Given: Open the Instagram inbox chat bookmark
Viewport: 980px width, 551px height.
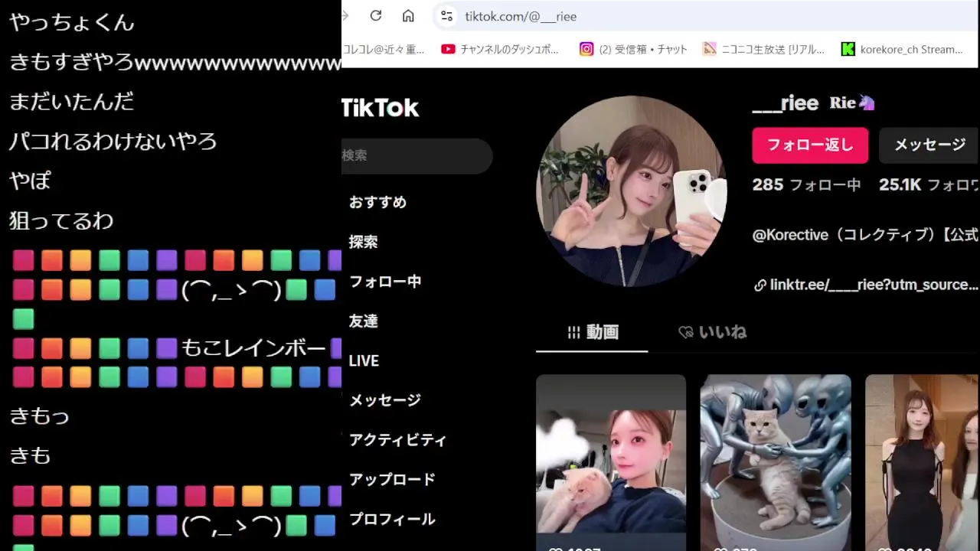Looking at the screenshot, I should point(633,49).
